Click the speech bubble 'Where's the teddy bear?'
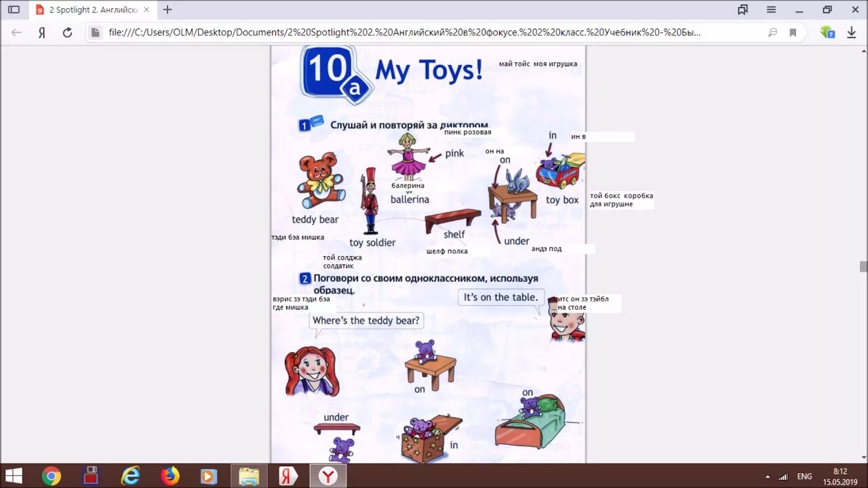The height and width of the screenshot is (488, 868). point(366,321)
